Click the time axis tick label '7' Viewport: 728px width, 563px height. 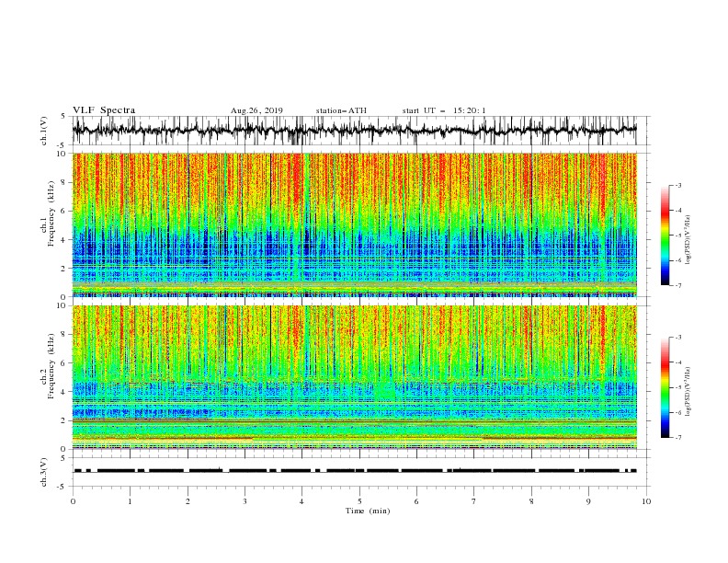click(474, 501)
